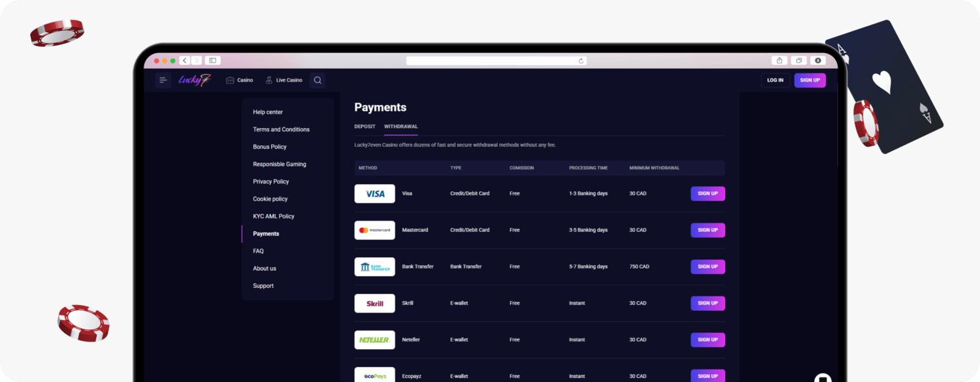This screenshot has width=980, height=382.
Task: Click the Lucky7 logo
Action: click(195, 80)
